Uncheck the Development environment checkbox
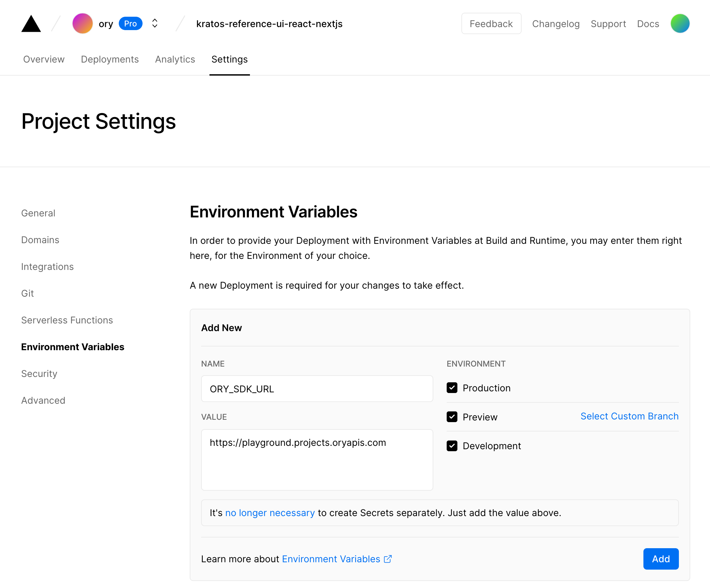Viewport: 710px width, 588px height. 452,446
